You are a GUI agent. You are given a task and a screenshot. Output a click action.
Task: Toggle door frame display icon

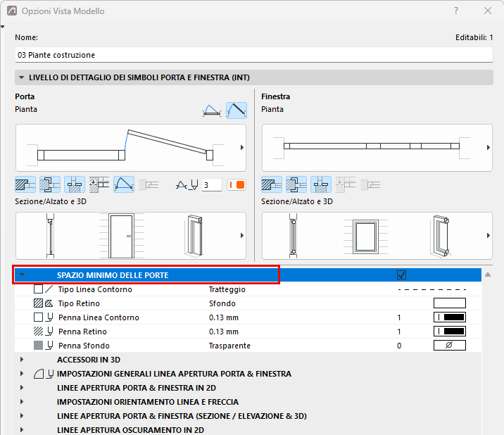tap(50, 184)
